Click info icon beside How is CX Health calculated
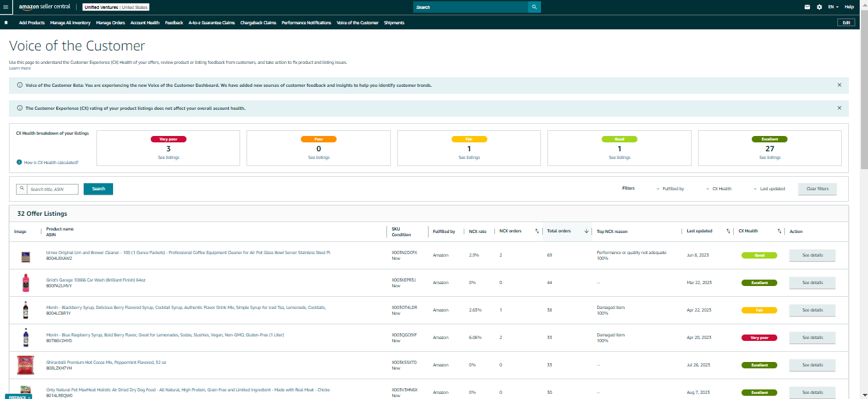This screenshot has height=399, width=868. (19, 162)
